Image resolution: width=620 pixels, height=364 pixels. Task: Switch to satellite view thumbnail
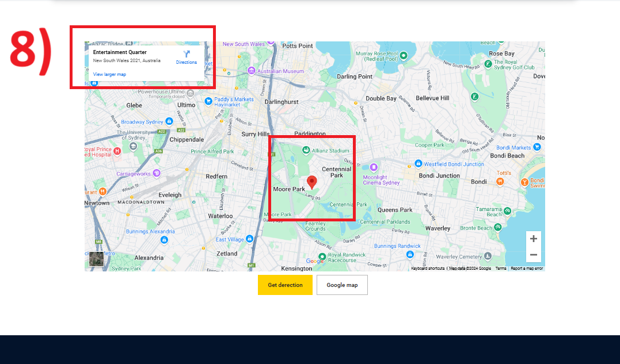[x=96, y=259]
